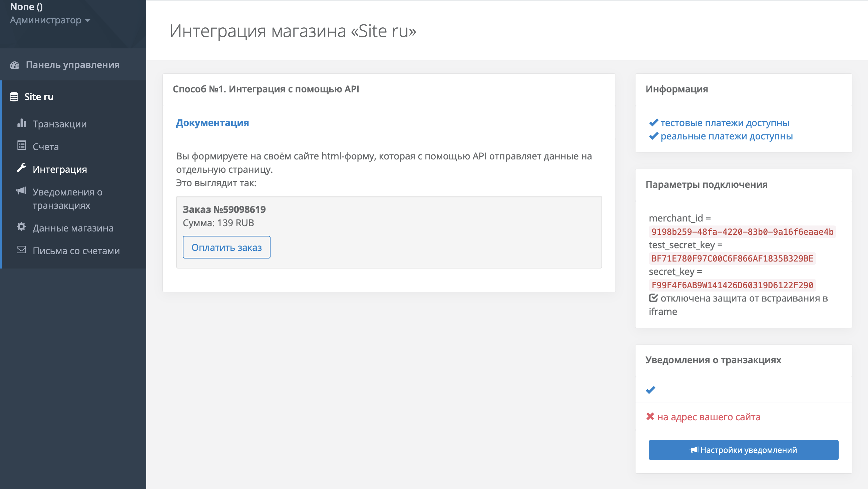868x489 pixels.
Task: Click the bar chart icon beside Транзакции
Action: click(x=22, y=123)
